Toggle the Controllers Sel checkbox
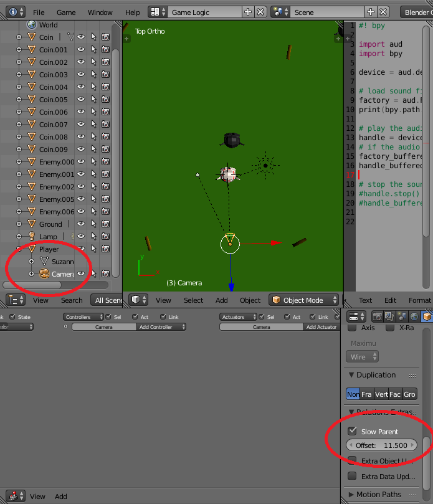Viewport: 433px width, 504px height. (x=108, y=316)
